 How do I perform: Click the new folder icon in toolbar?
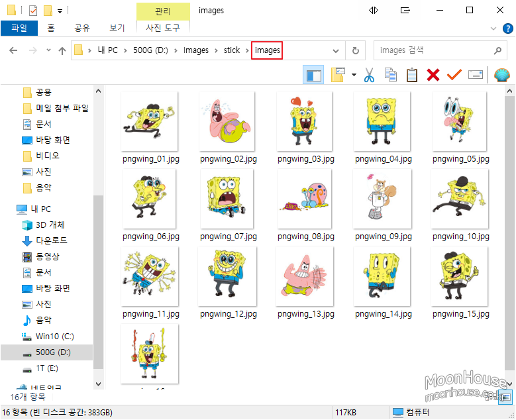coord(338,75)
